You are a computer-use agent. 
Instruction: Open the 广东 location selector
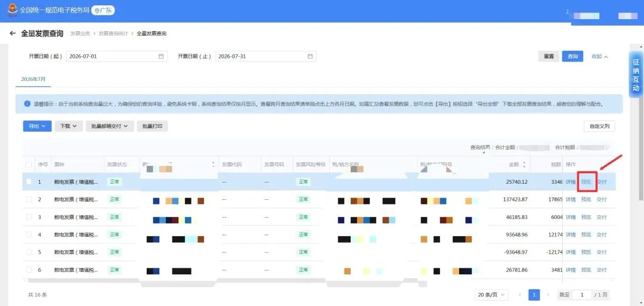[x=103, y=10]
